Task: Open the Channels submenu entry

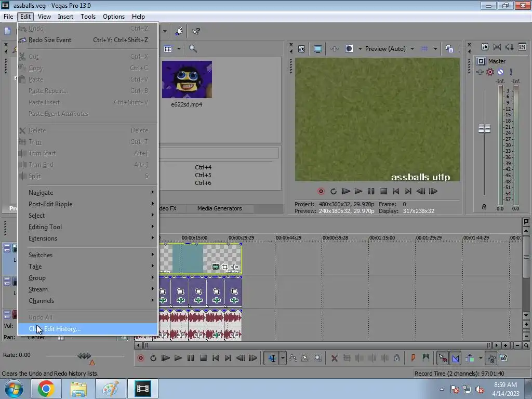Action: (x=88, y=301)
